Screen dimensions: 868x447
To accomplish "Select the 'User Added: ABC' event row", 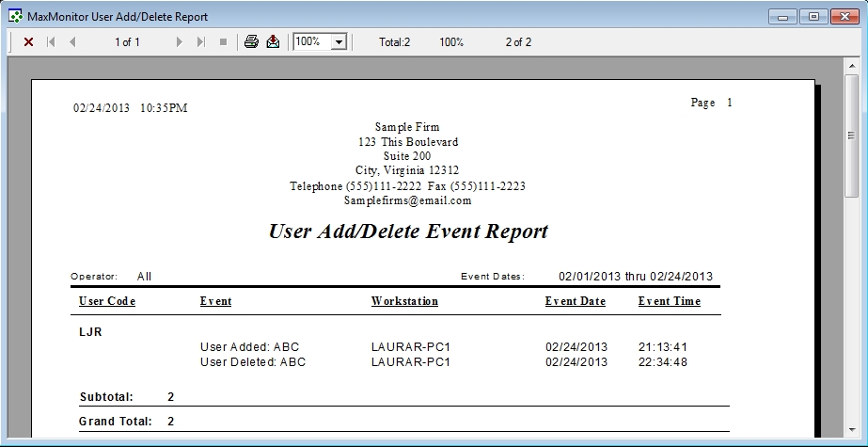I will [249, 346].
